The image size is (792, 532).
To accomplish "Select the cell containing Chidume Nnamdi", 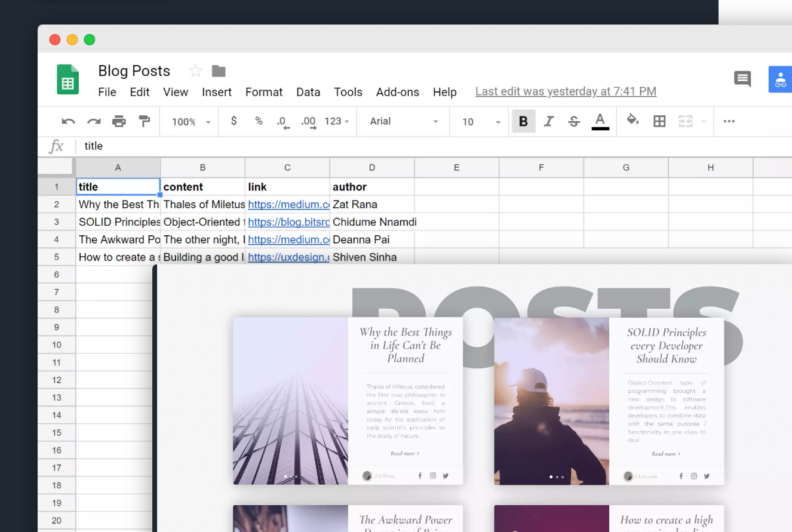I will [372, 222].
